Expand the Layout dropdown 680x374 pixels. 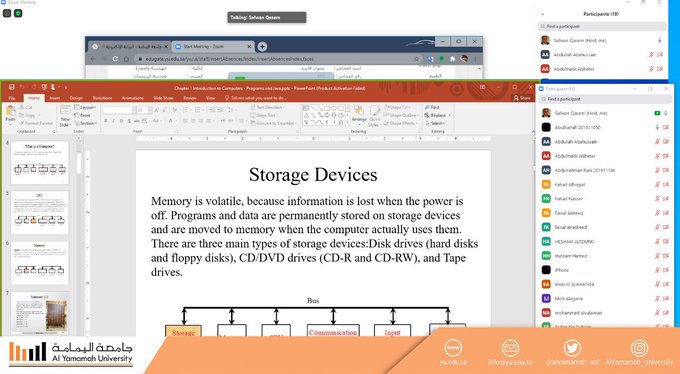(85, 107)
